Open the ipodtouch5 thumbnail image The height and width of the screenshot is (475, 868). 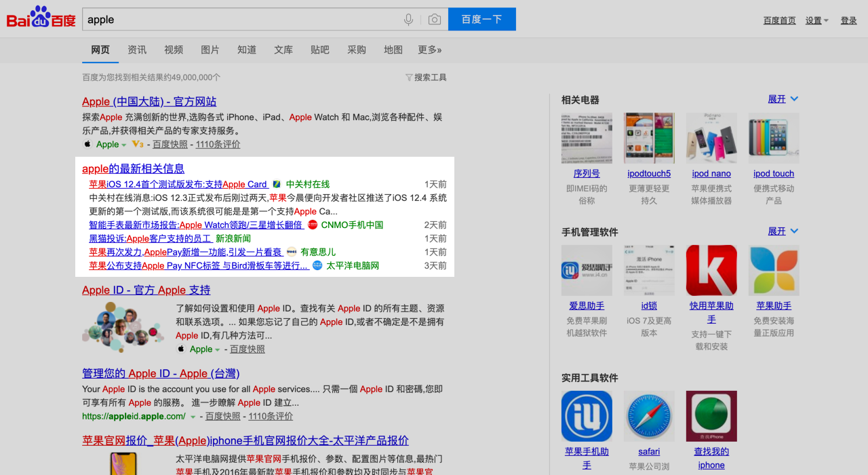click(x=649, y=138)
